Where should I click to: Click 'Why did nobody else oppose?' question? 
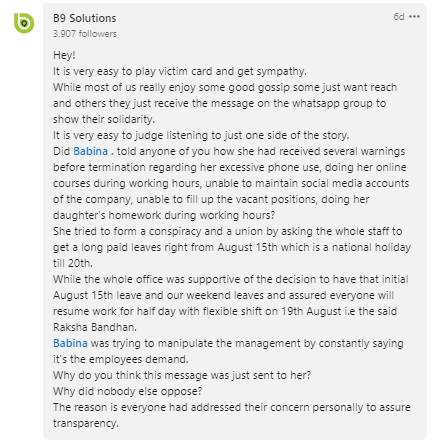tap(127, 391)
